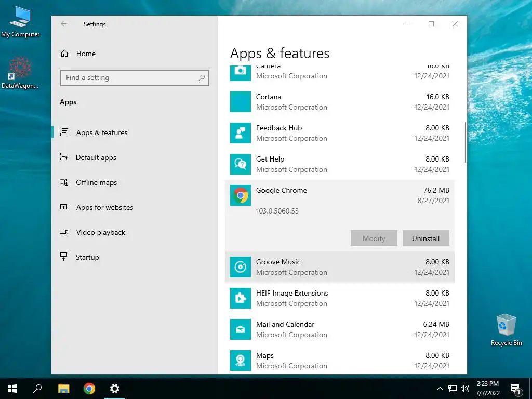Click the Settings gear on the taskbar
Image resolution: width=532 pixels, height=399 pixels.
tap(115, 389)
